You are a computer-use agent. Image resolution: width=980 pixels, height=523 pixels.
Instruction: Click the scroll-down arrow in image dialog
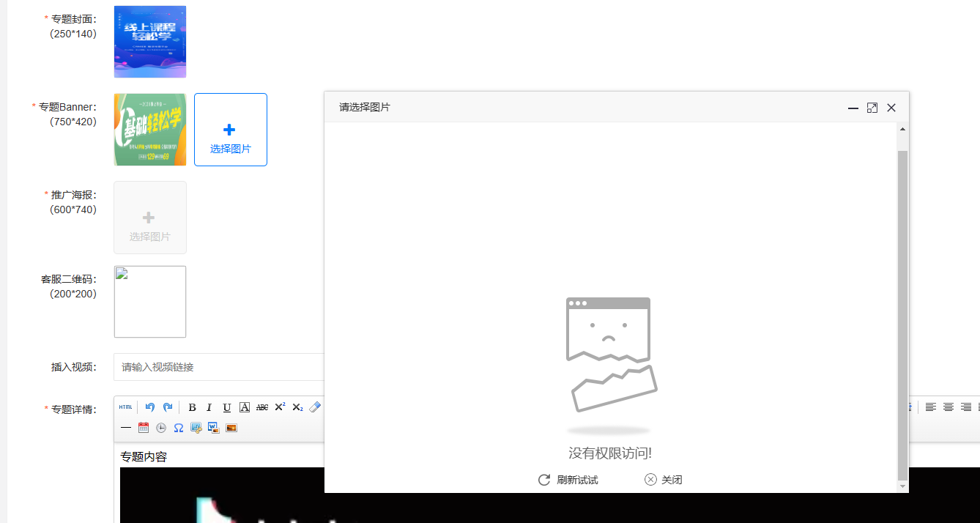coord(902,486)
